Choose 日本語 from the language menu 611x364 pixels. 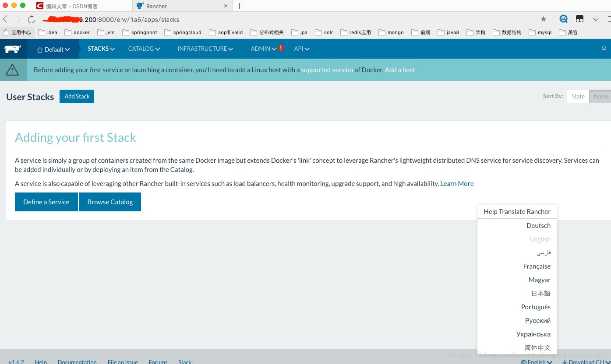point(517,293)
